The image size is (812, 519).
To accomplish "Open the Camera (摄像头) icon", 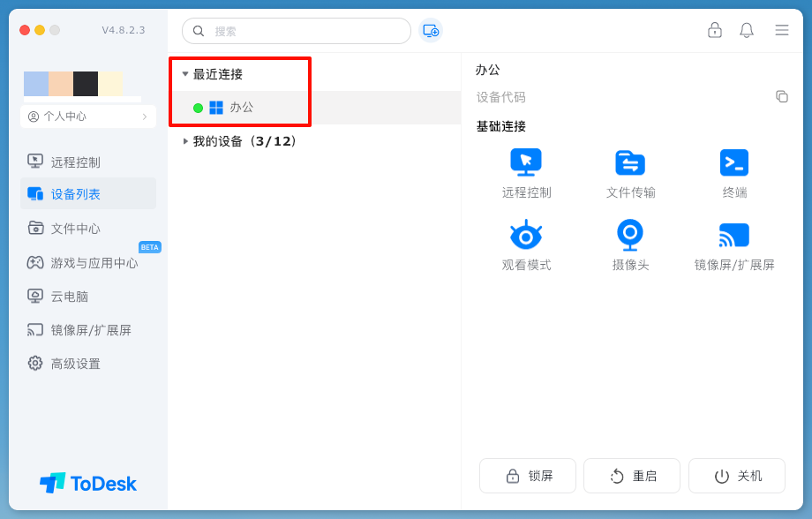I will [x=630, y=235].
